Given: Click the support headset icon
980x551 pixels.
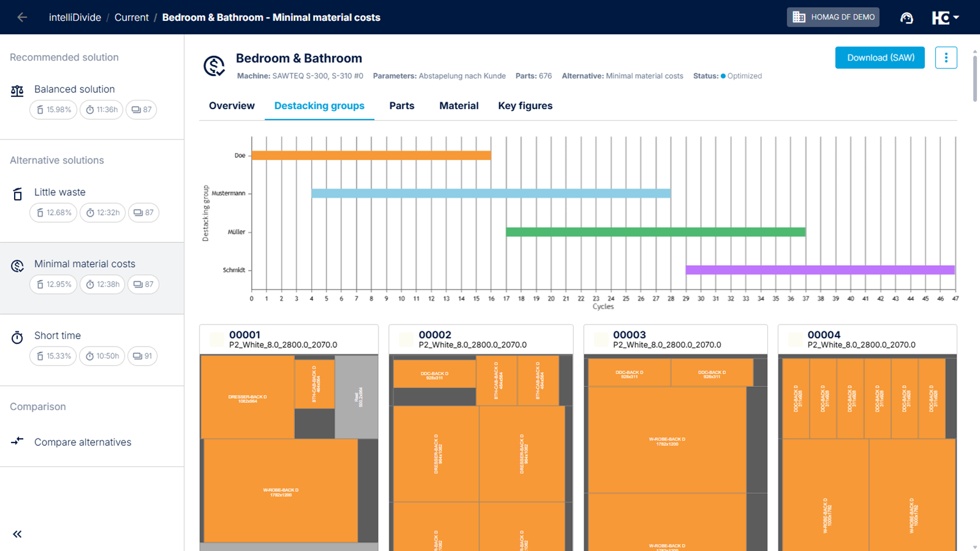Looking at the screenshot, I should point(907,18).
